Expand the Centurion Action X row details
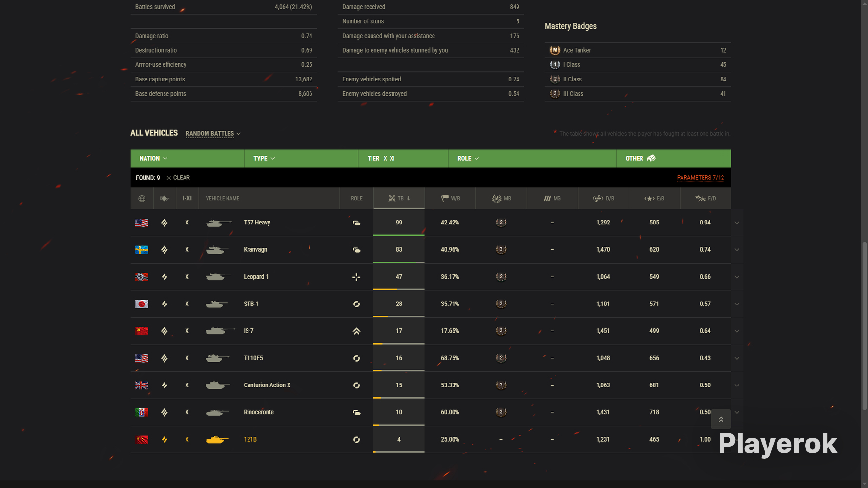 [737, 386]
